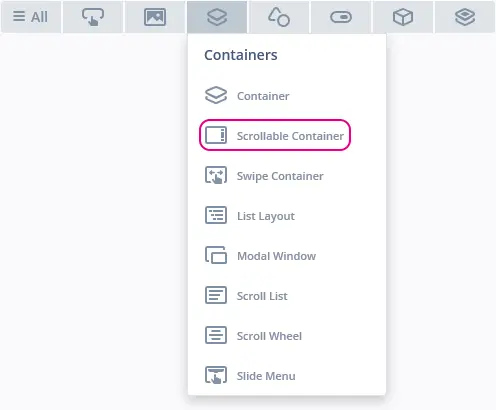This screenshot has height=410, width=496.
Task: Open the Shapes widget category icon
Action: tap(279, 17)
